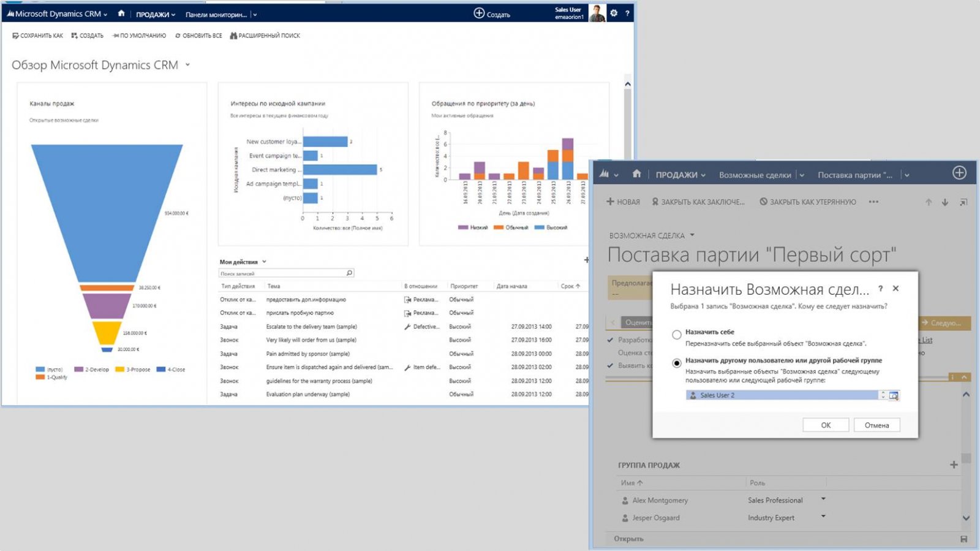The width and height of the screenshot is (980, 551).
Task: Click Отмена in assign dialog
Action: [x=876, y=425]
